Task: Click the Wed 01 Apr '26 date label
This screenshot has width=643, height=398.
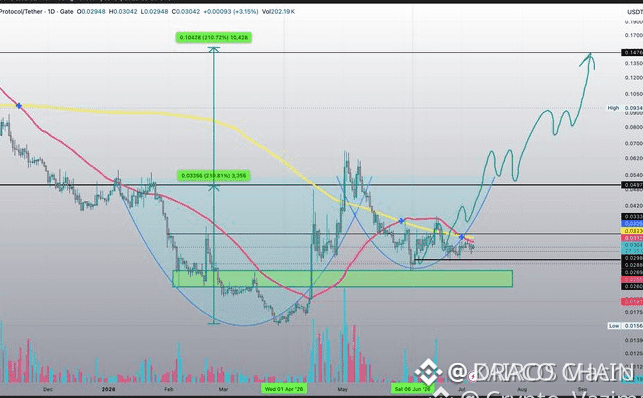Action: [x=284, y=389]
